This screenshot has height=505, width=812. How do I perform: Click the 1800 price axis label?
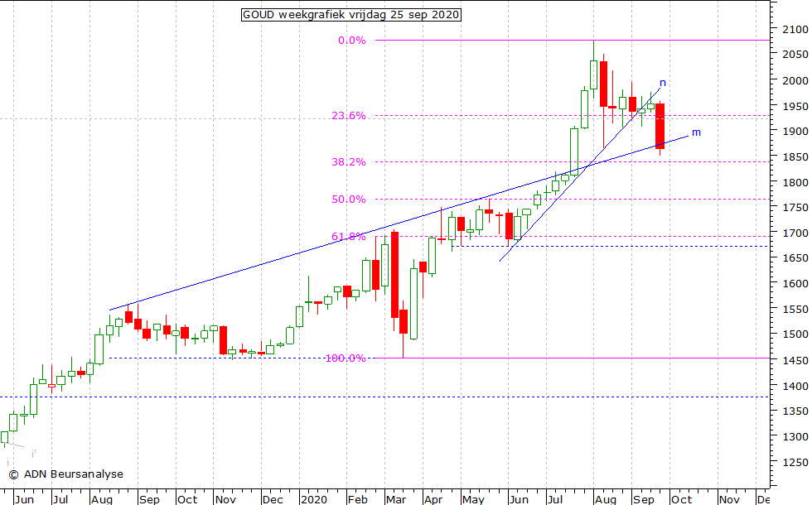[795, 182]
